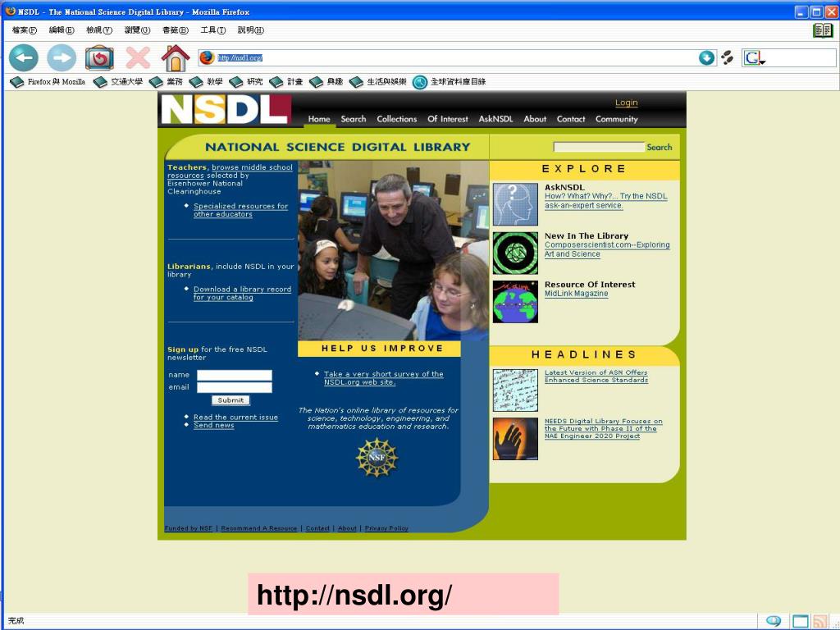Open the Home page icon
840x630 pixels.
click(176, 57)
